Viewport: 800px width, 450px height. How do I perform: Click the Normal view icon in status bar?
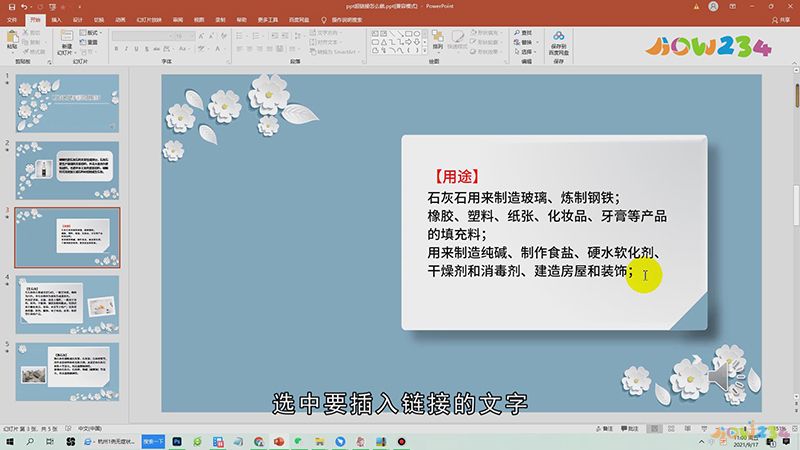click(655, 429)
